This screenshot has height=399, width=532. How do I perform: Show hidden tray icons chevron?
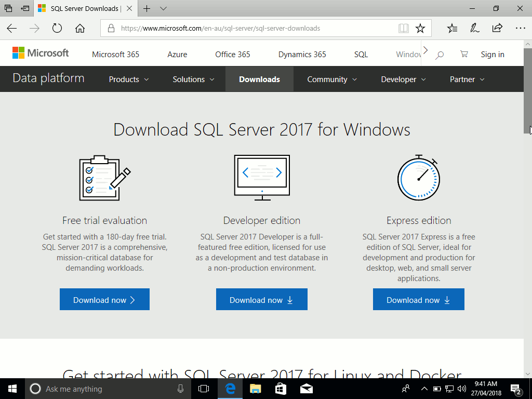coord(424,389)
